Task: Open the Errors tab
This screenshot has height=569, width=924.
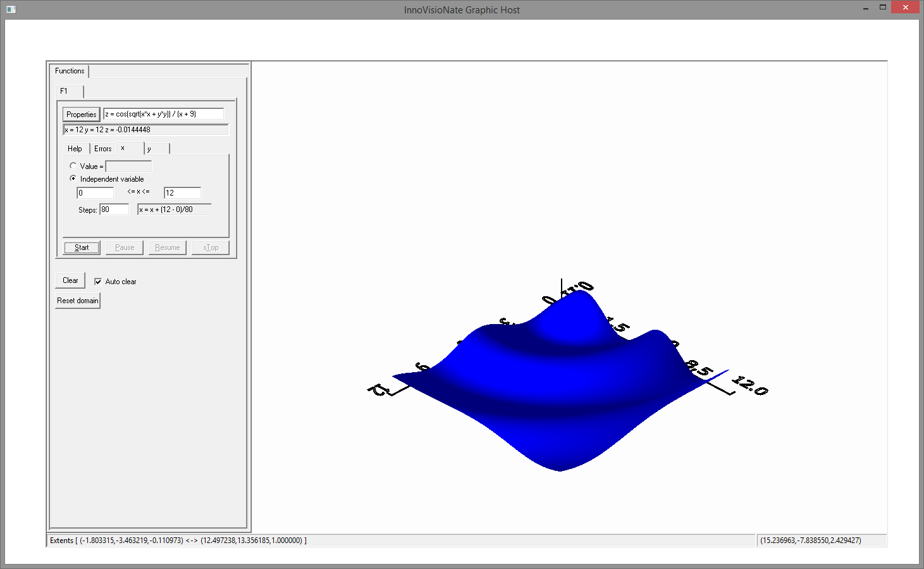Action: click(102, 149)
